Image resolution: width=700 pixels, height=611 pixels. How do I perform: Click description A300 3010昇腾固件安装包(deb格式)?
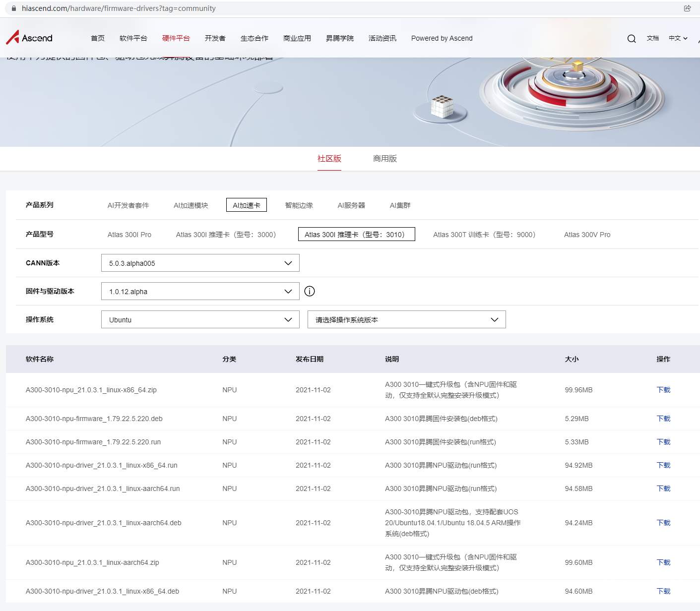pyautogui.click(x=441, y=419)
